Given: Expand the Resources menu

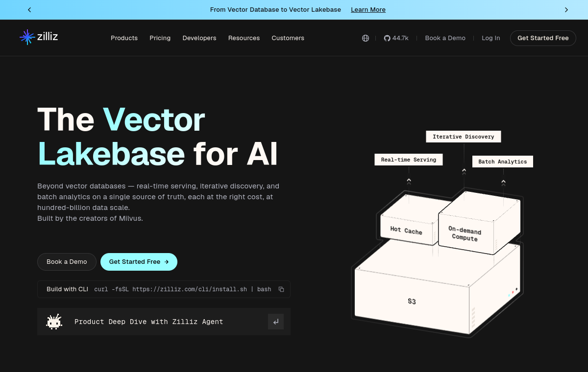Looking at the screenshot, I should (x=244, y=38).
